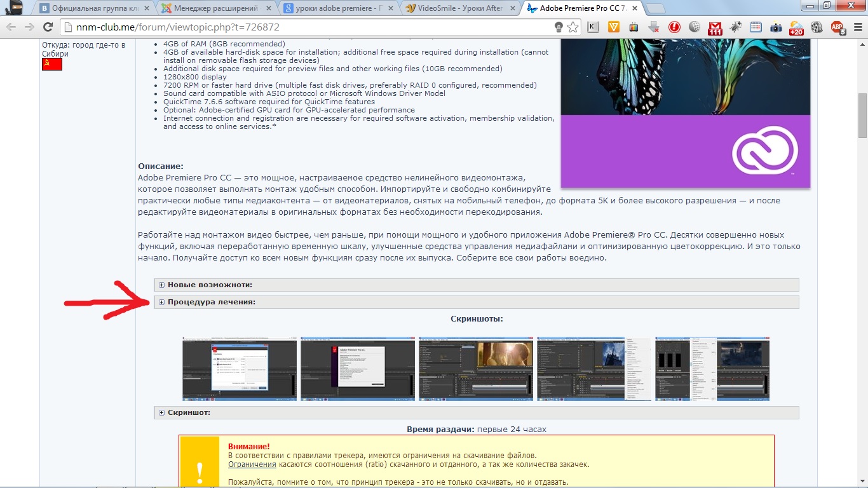Image resolution: width=868 pixels, height=488 pixels.
Task: Go forward to the next page
Action: pos(29,27)
